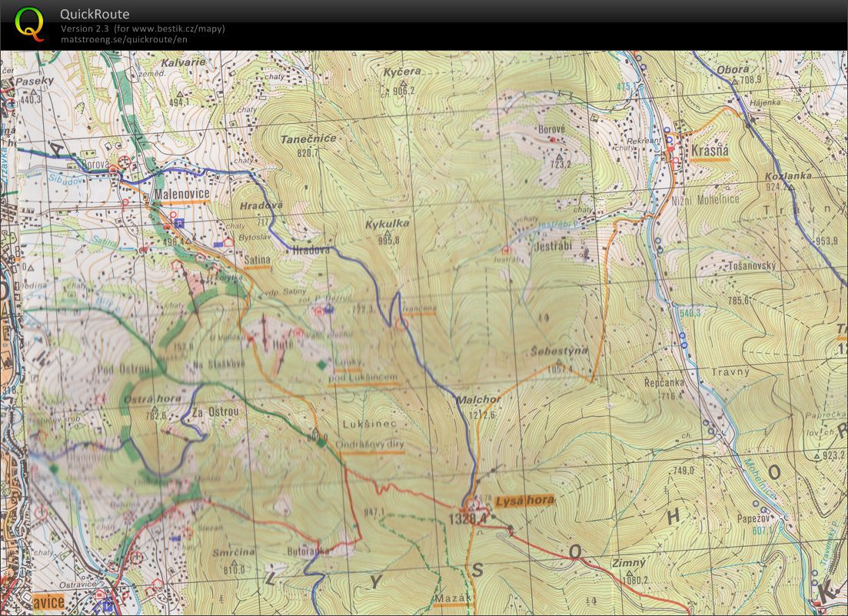The width and height of the screenshot is (848, 616).
Task: Click the Paseky label
Action: point(34,81)
